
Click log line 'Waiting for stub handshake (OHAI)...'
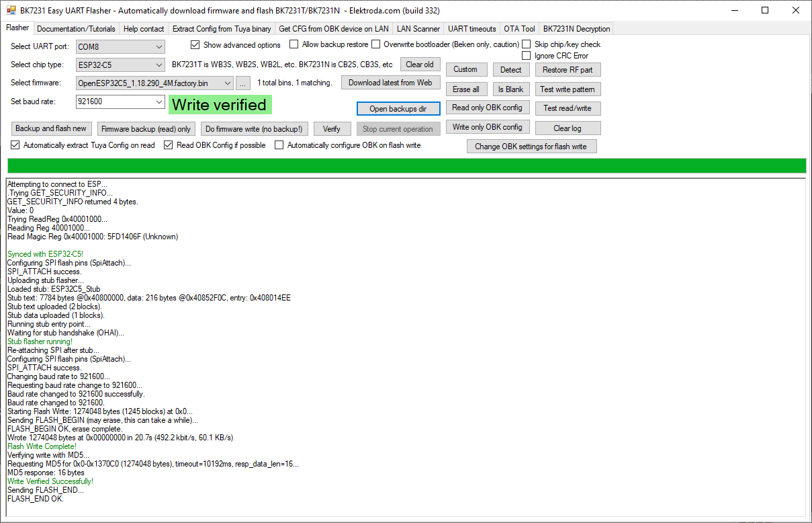point(66,333)
